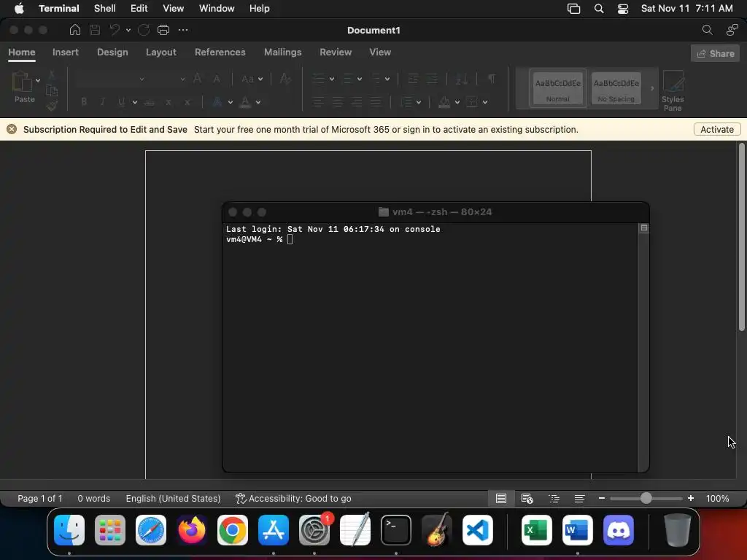Image resolution: width=747 pixels, height=560 pixels.
Task: Click the search magnifier in Word's title bar
Action: [x=708, y=30]
